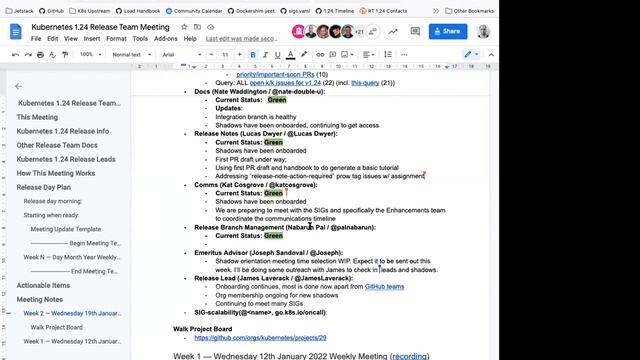
Task: Open the highlight color tool
Action: (x=304, y=55)
